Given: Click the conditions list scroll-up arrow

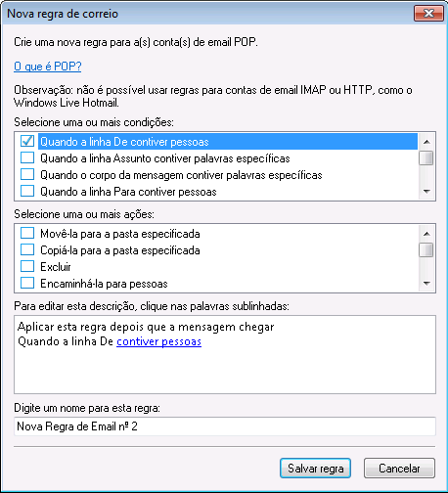Looking at the screenshot, I should point(426,142).
